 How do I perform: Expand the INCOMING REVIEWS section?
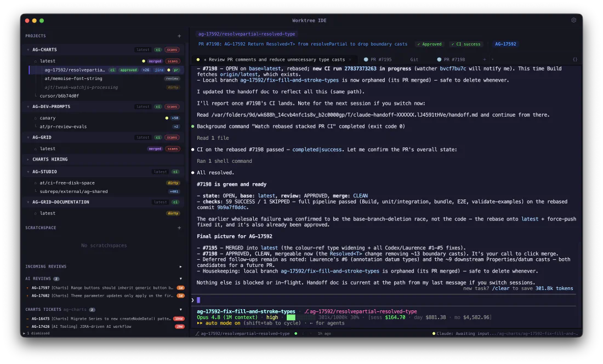pos(180,267)
